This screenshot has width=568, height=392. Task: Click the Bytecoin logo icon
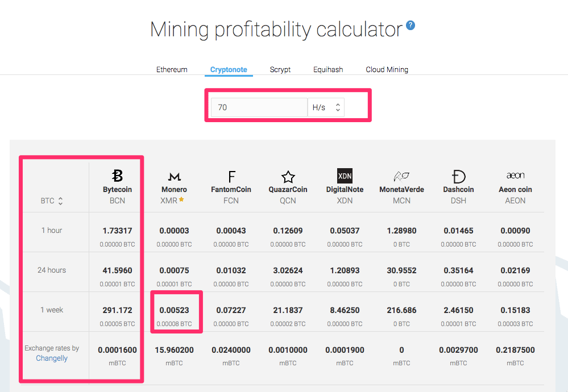tap(117, 176)
